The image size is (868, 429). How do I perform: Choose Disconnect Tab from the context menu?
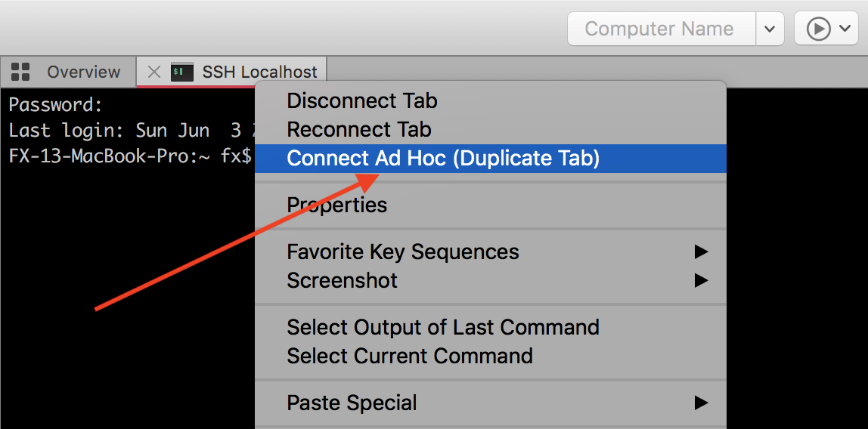point(362,100)
